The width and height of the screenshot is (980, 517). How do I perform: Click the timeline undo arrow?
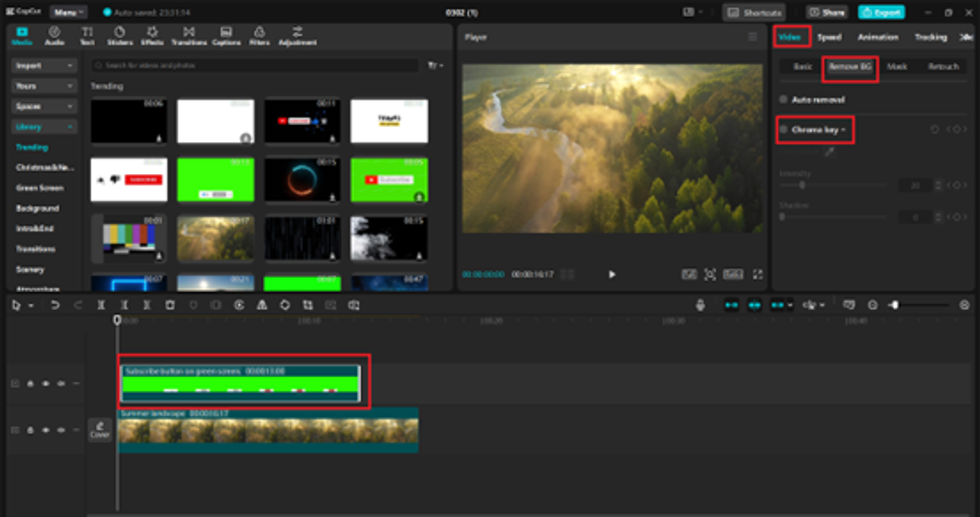click(x=55, y=305)
